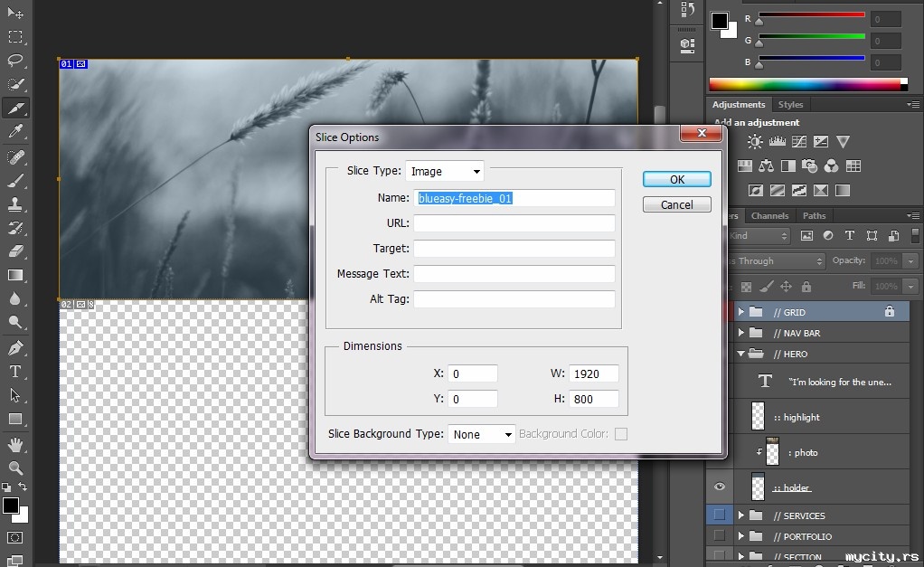This screenshot has height=567, width=924.
Task: Open the Slice Type dropdown
Action: click(445, 171)
